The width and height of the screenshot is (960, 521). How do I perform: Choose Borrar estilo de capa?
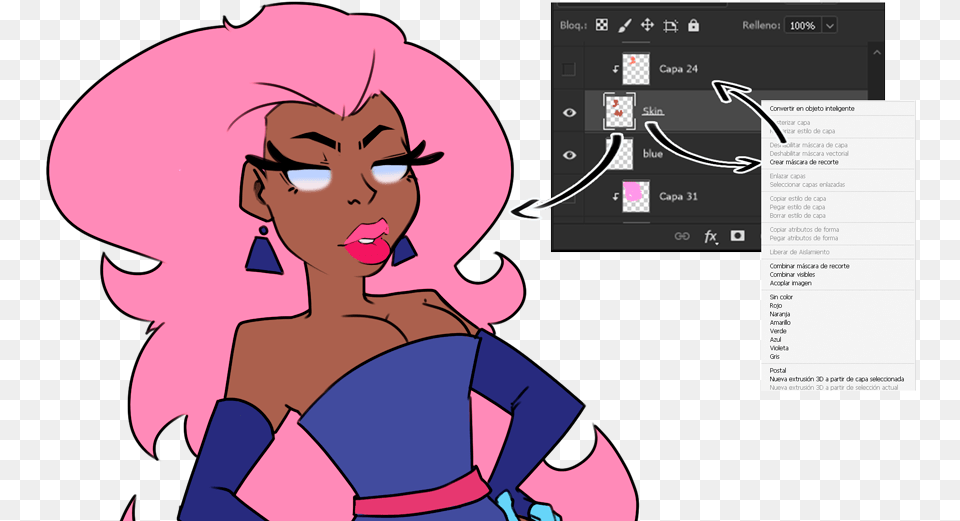[797, 216]
